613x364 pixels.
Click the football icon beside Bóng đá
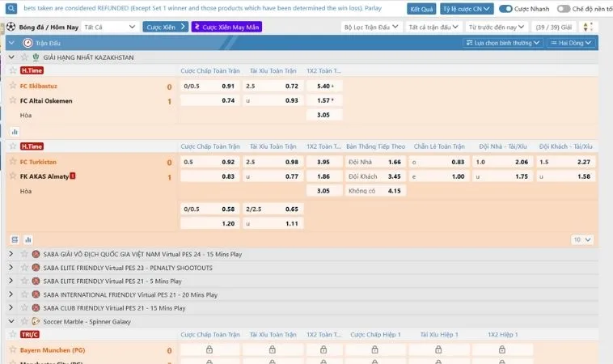point(11,27)
